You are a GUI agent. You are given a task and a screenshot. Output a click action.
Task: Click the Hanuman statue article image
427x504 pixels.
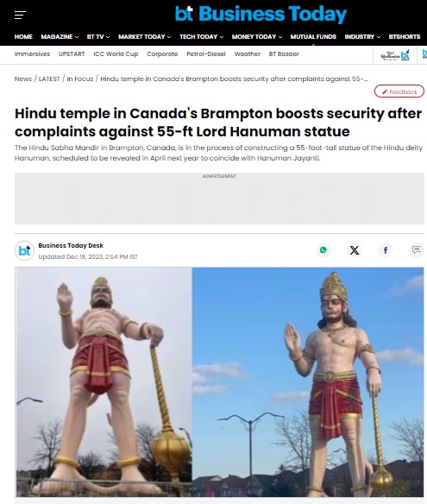click(x=219, y=382)
